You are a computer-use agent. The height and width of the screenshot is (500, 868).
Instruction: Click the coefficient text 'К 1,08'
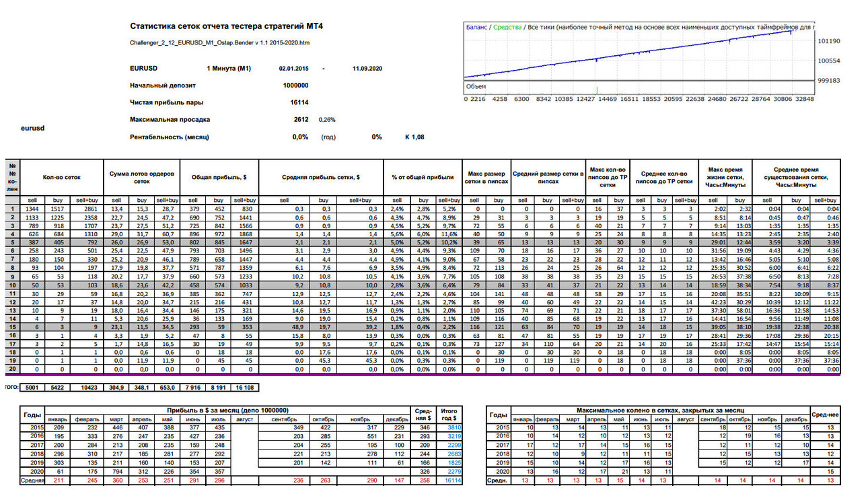click(414, 137)
